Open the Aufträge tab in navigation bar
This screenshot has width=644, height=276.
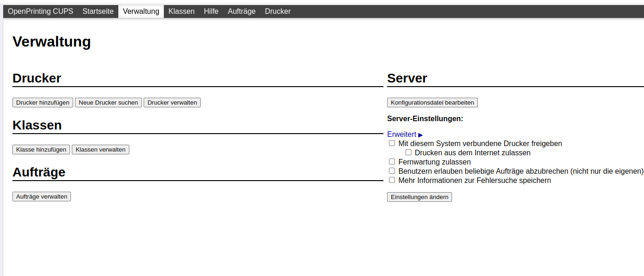242,12
